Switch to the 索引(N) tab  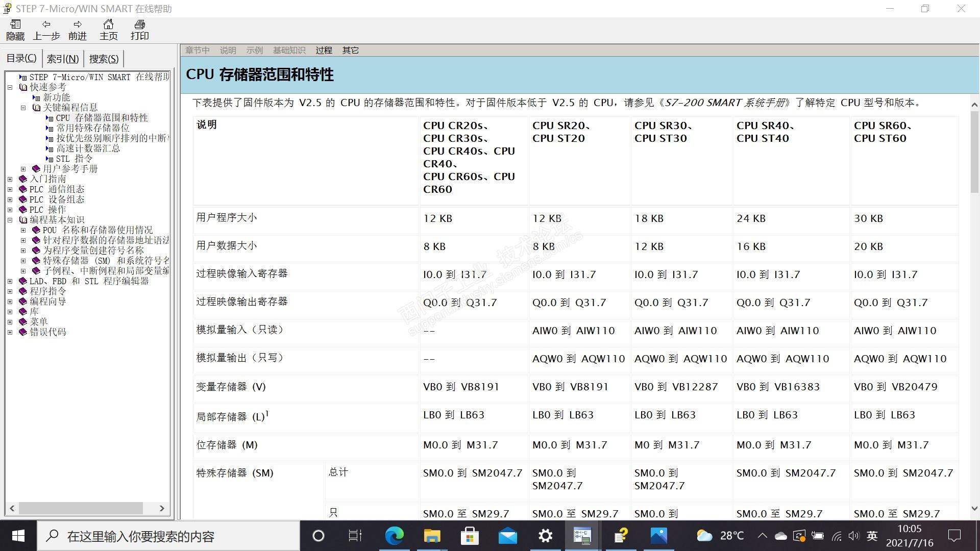[63, 59]
